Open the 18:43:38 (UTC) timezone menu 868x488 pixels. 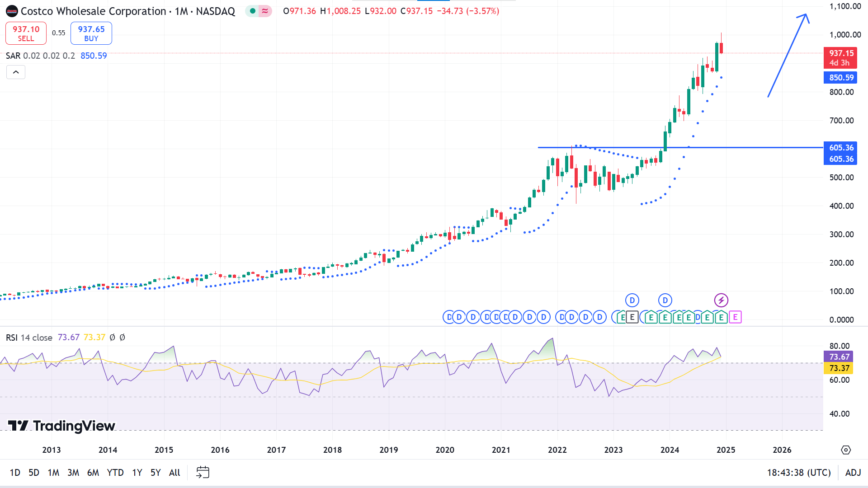click(799, 473)
